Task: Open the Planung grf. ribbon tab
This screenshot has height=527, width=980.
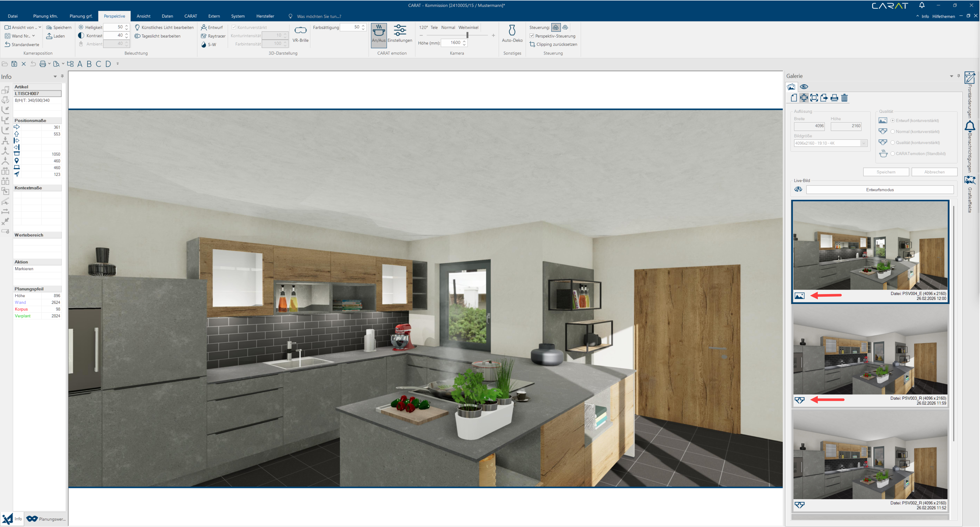Action: [x=81, y=16]
